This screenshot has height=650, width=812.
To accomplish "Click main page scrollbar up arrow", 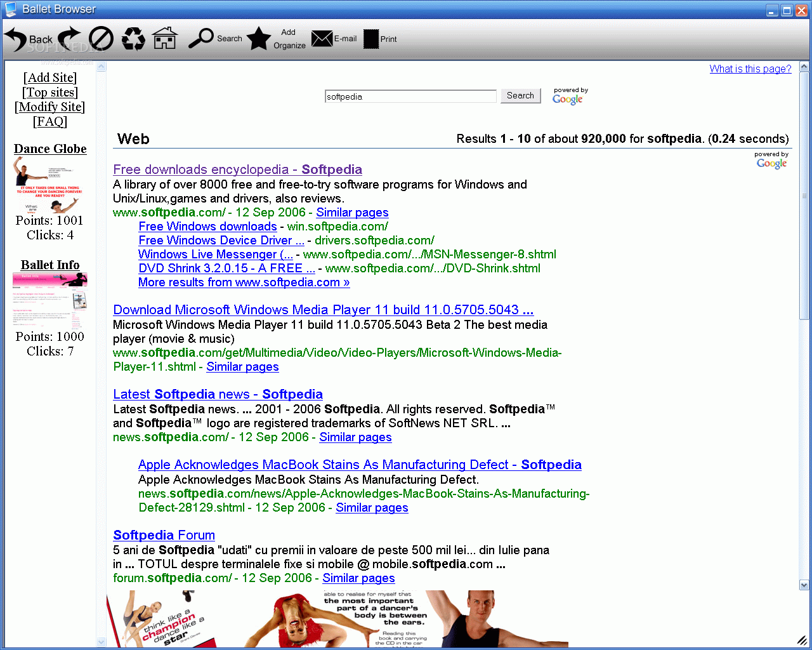I will (x=804, y=67).
